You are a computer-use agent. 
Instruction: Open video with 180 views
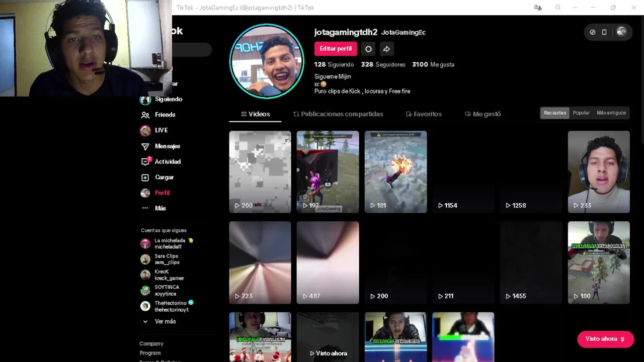coord(599,262)
